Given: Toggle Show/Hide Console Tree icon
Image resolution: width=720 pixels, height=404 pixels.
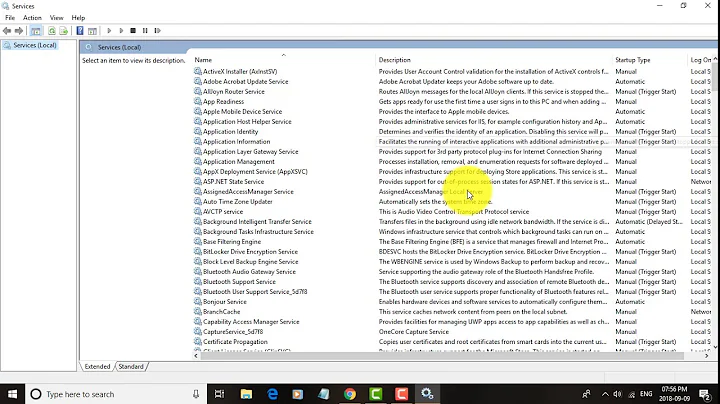Looking at the screenshot, I should pos(35,31).
